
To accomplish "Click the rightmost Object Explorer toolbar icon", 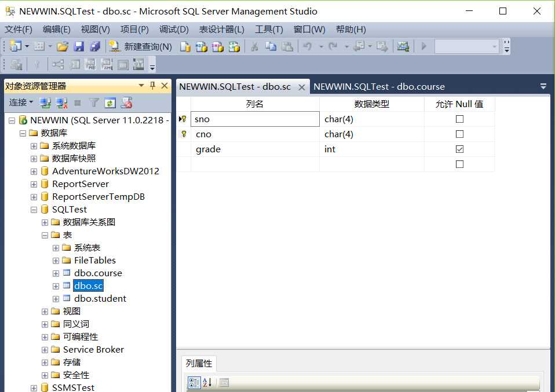I will 126,103.
